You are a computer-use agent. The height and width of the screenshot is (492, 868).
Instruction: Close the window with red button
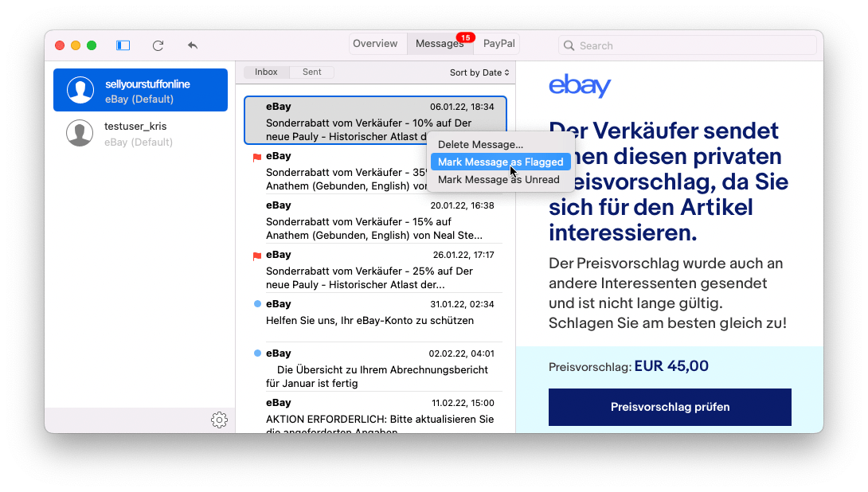(60, 45)
